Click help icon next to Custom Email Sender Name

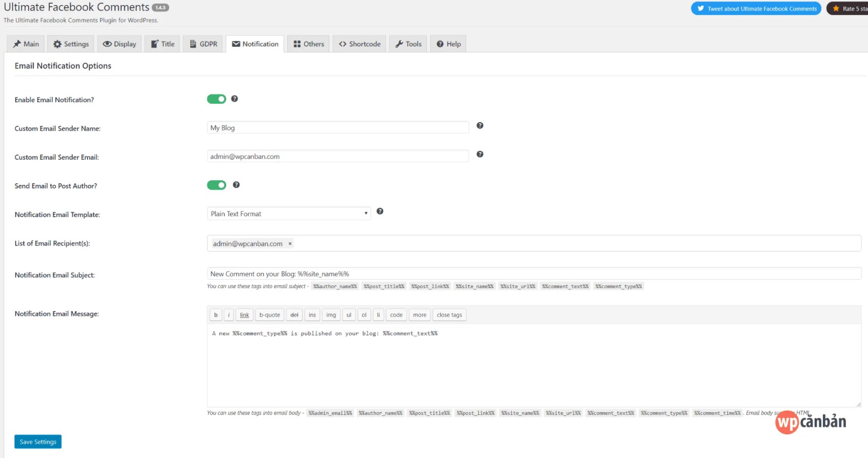(x=480, y=125)
